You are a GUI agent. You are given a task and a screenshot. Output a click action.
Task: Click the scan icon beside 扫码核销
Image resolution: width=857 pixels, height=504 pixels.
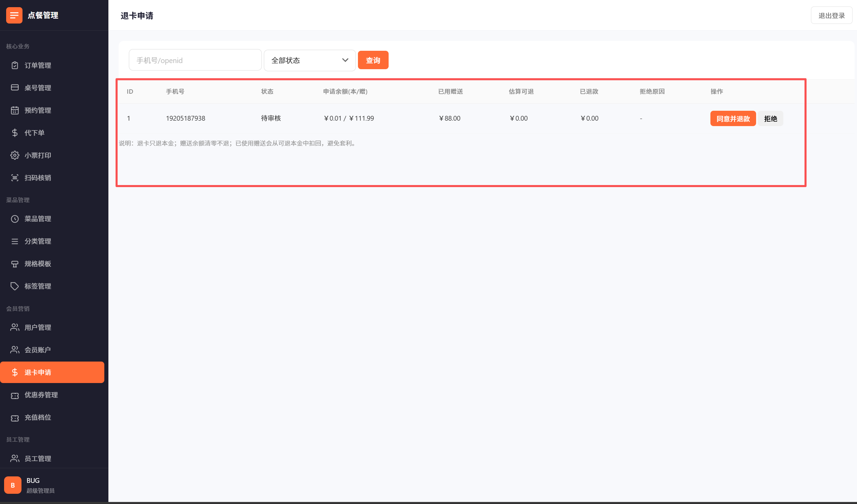(x=15, y=178)
